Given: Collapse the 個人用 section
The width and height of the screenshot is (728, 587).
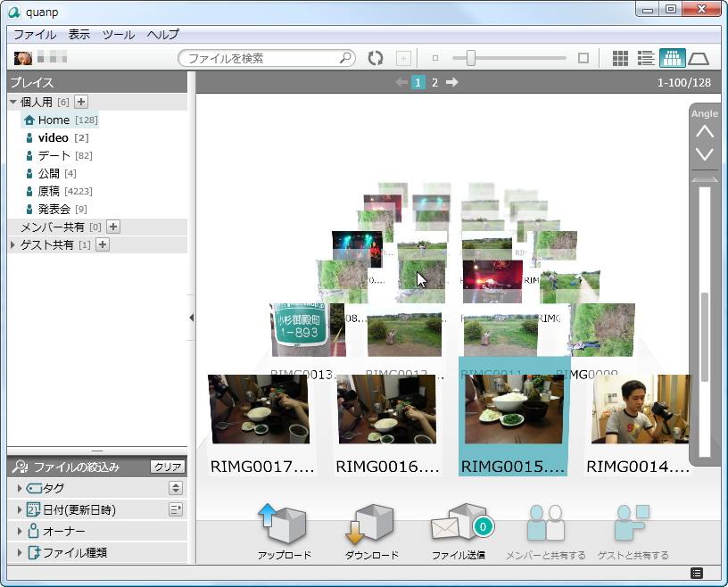Looking at the screenshot, I should (x=13, y=102).
